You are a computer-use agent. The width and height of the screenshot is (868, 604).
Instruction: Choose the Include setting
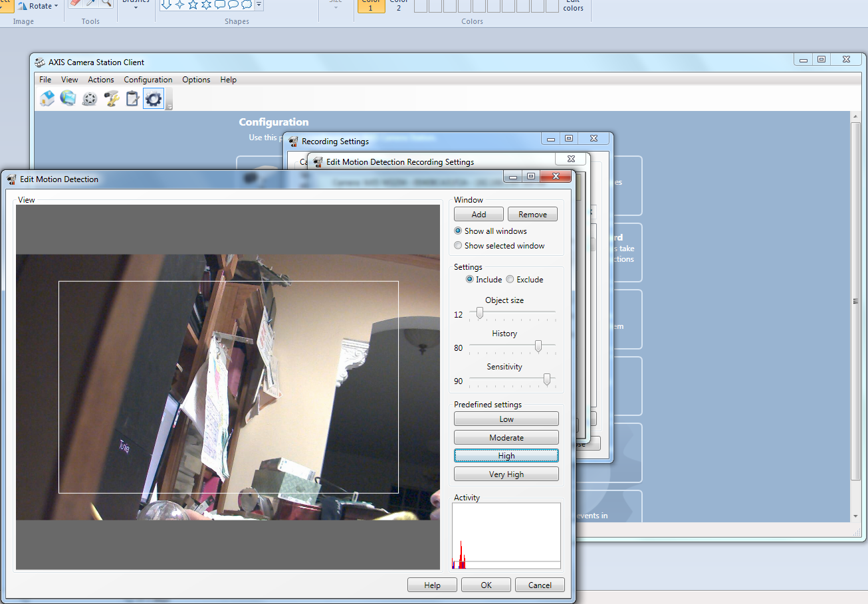click(x=484, y=280)
